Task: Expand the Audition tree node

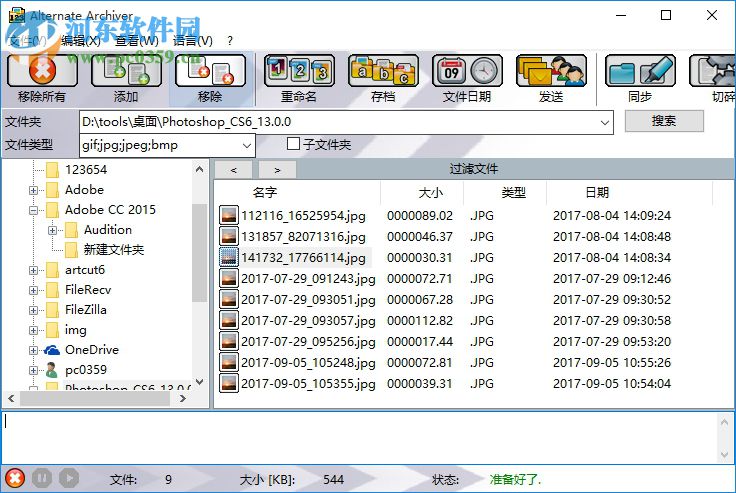Action: click(x=53, y=231)
